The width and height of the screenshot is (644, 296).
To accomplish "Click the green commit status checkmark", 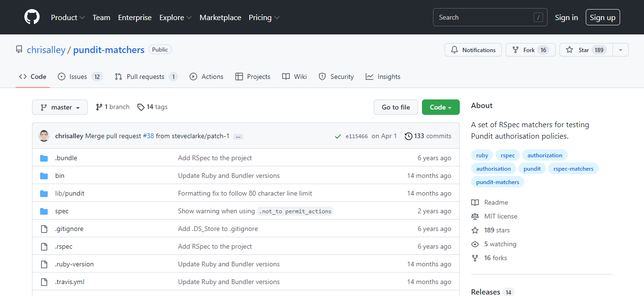I will pos(338,136).
